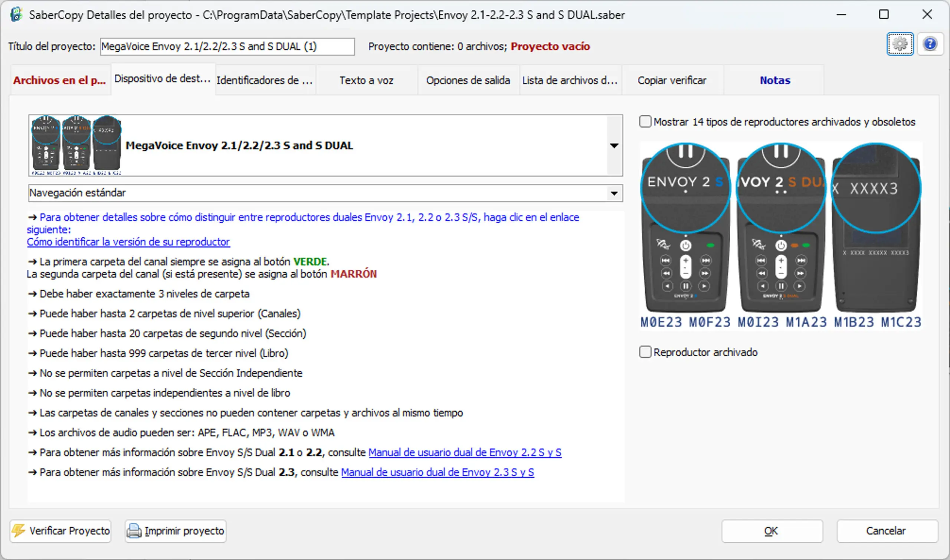Select the Dispositivo de dest... tab
This screenshot has height=560, width=950.
pos(163,79)
